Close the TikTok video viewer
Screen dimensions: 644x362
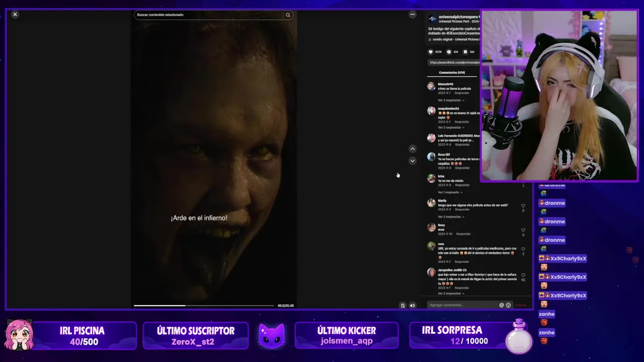(x=15, y=15)
